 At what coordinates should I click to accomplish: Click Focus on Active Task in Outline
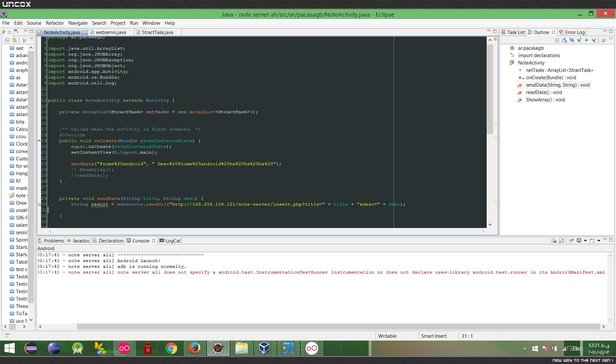(x=603, y=40)
